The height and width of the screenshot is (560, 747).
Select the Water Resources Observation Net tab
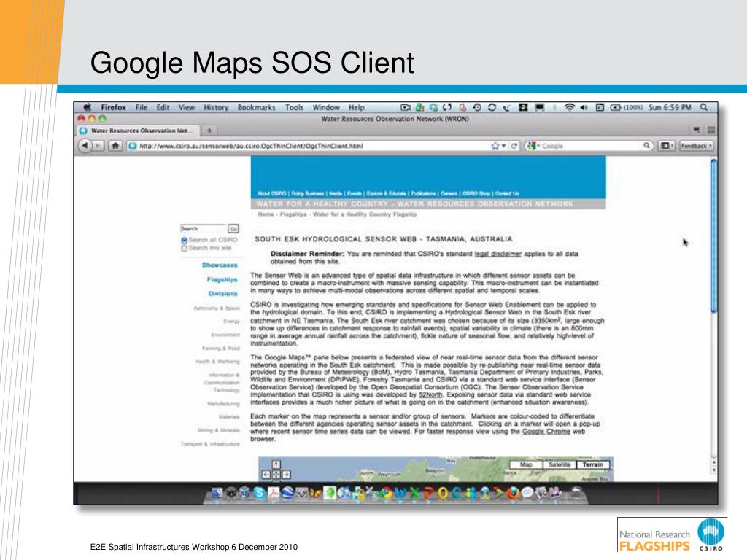138,131
